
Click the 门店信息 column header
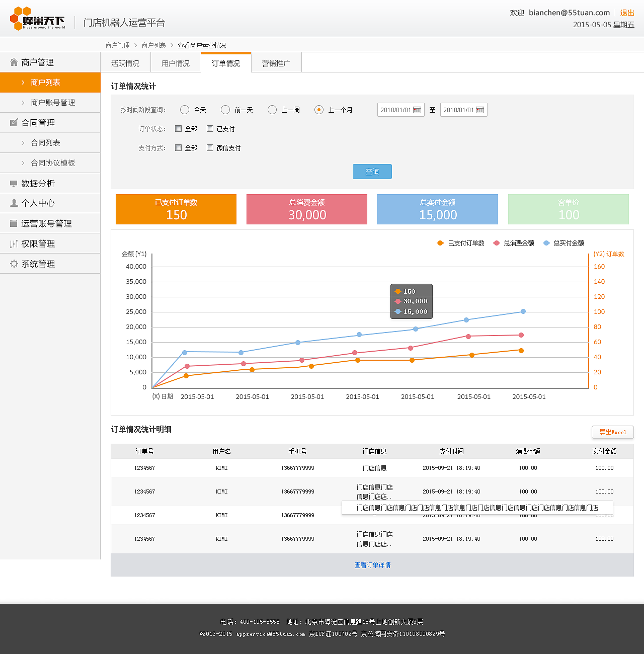[x=374, y=451]
